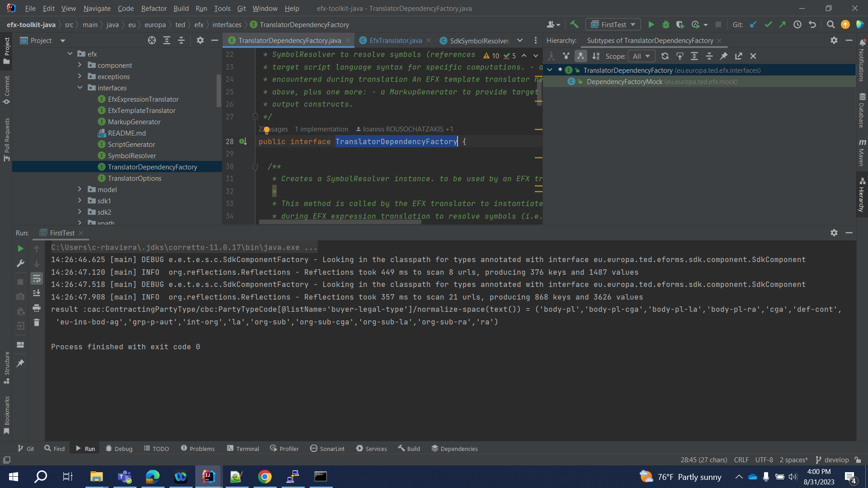The image size is (868, 488).
Task: Open the Maven panel on the right sidebar
Action: click(863, 149)
